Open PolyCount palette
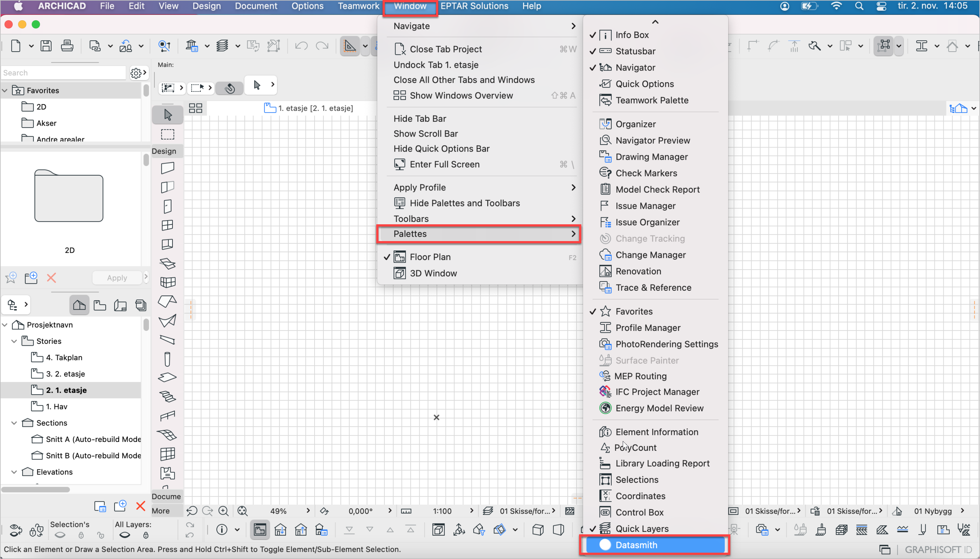Image resolution: width=980 pixels, height=559 pixels. click(x=635, y=448)
